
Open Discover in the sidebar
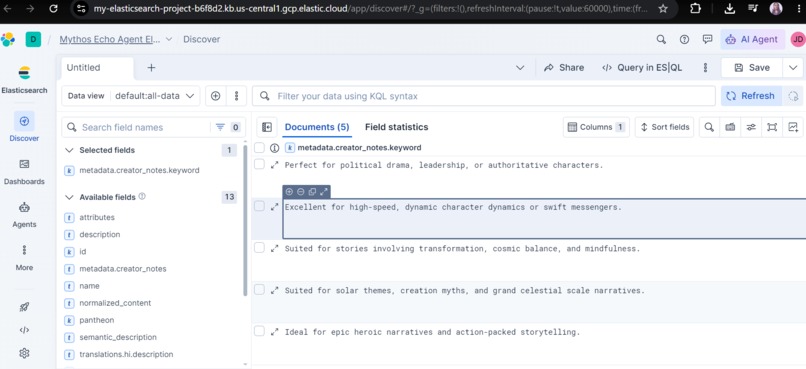click(24, 126)
